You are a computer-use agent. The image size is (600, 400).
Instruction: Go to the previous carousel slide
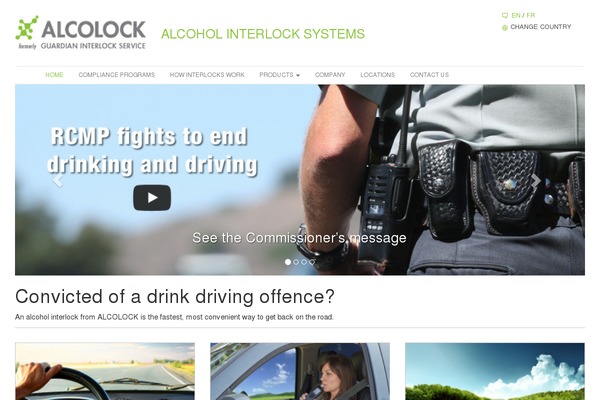click(x=57, y=180)
